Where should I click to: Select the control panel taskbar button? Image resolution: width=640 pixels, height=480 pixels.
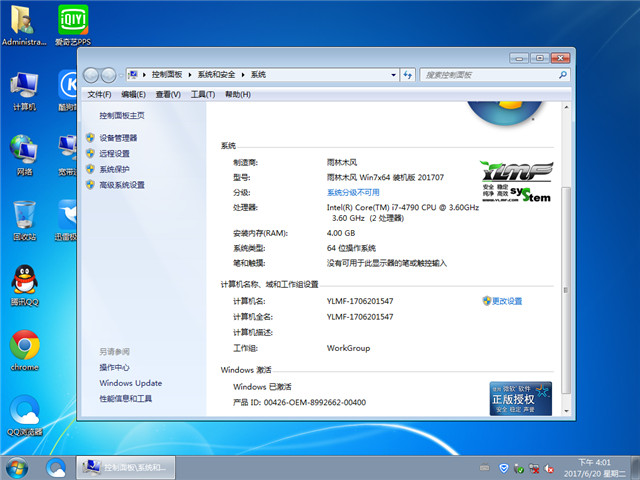(126, 467)
